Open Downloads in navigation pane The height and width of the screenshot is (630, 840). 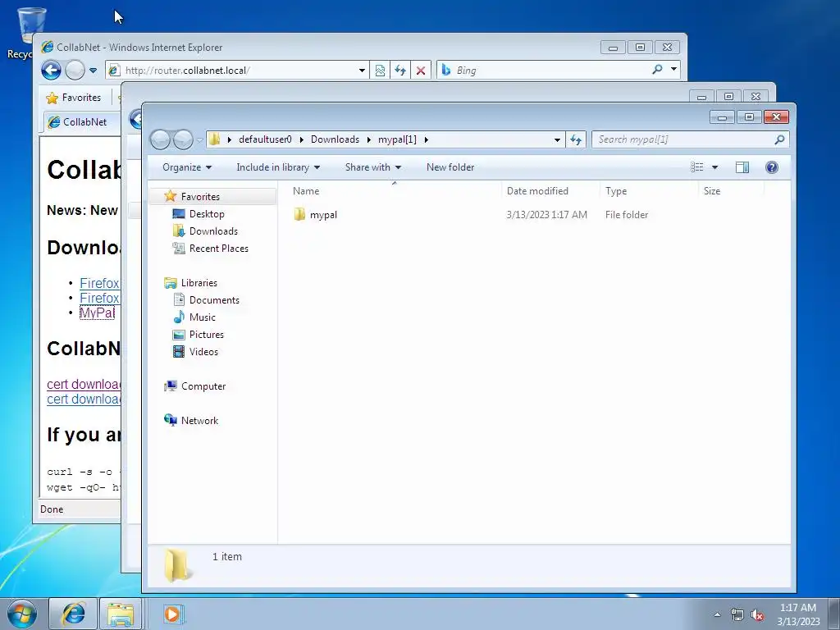[x=213, y=231]
